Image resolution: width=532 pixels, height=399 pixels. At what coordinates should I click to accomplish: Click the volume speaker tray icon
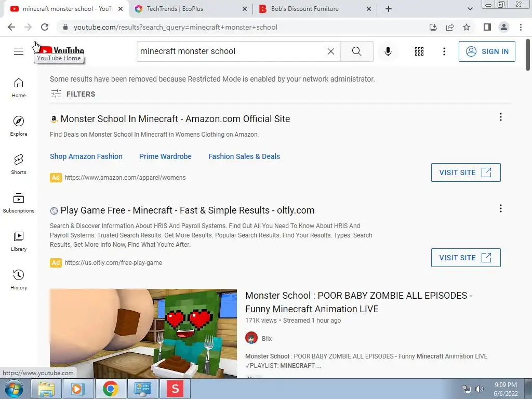(480, 389)
